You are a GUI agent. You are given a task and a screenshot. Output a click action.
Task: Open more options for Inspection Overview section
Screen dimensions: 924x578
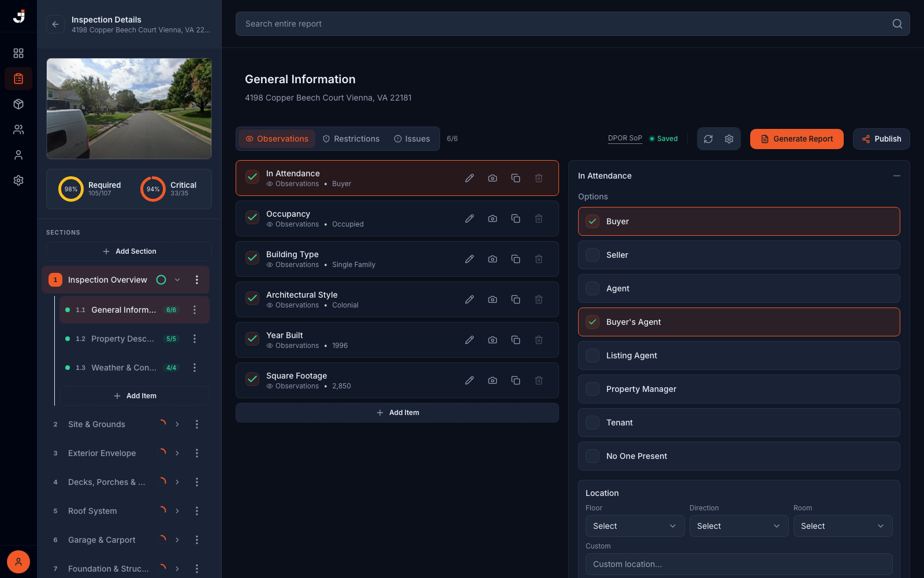(x=197, y=280)
